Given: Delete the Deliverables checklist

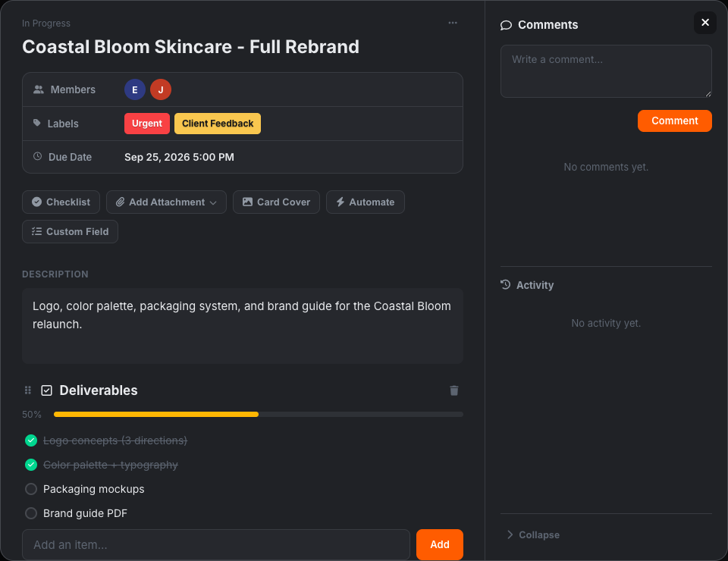Looking at the screenshot, I should click(454, 390).
